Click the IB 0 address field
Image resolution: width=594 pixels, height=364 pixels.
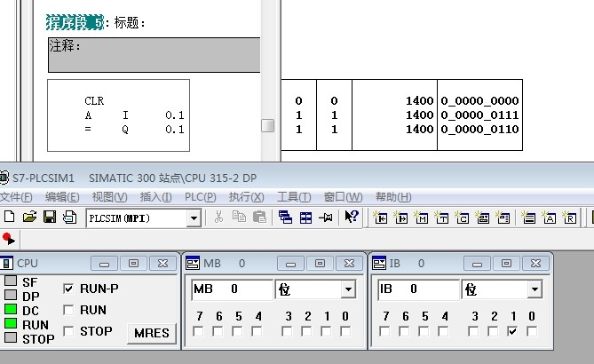point(418,289)
